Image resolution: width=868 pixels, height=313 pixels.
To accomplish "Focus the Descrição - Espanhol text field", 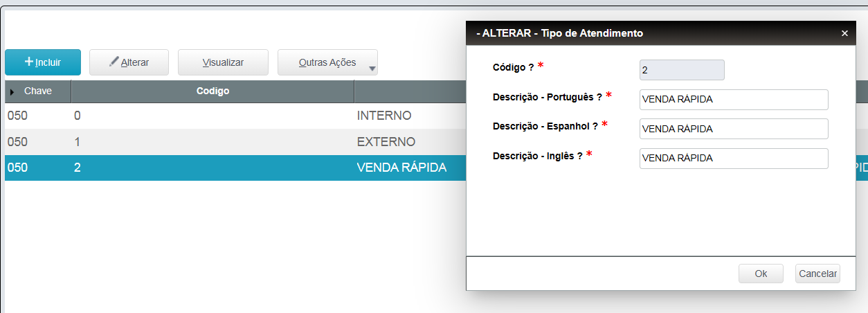I will pos(733,129).
